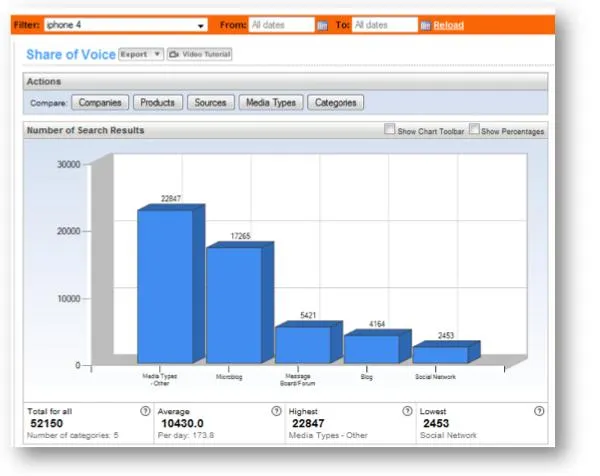Open help icon for Highest
The image size is (600, 476).
[x=408, y=411]
